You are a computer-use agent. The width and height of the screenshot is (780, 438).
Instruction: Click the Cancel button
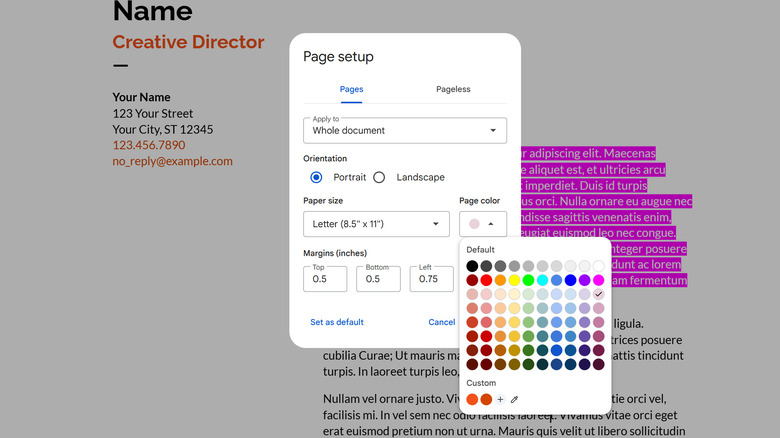tap(441, 322)
